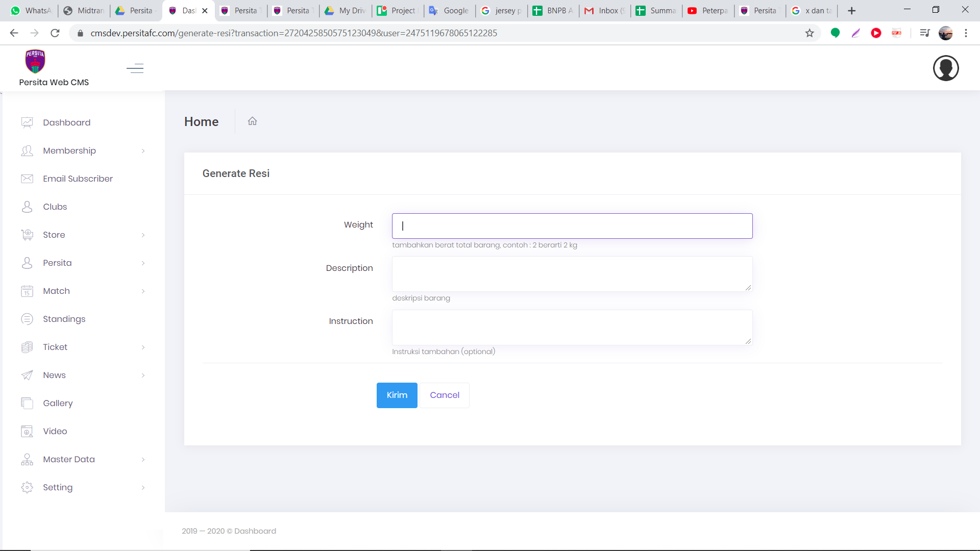
Task: Click the browser reload icon
Action: click(x=55, y=33)
